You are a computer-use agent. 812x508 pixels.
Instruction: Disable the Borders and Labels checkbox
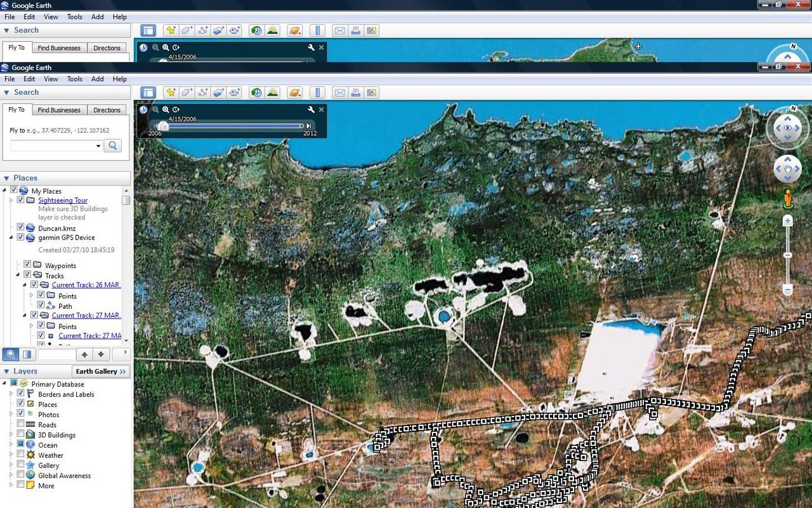point(20,394)
